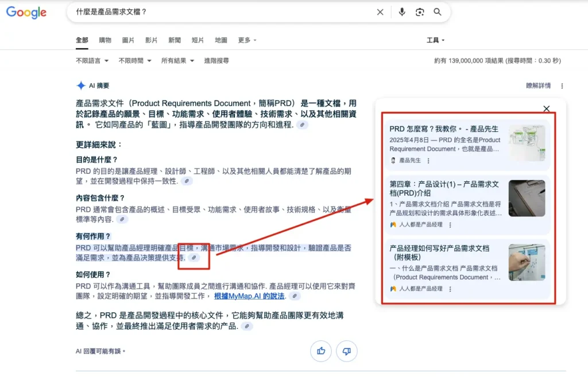Click the notice AI 回覆可能有誤

point(100,351)
